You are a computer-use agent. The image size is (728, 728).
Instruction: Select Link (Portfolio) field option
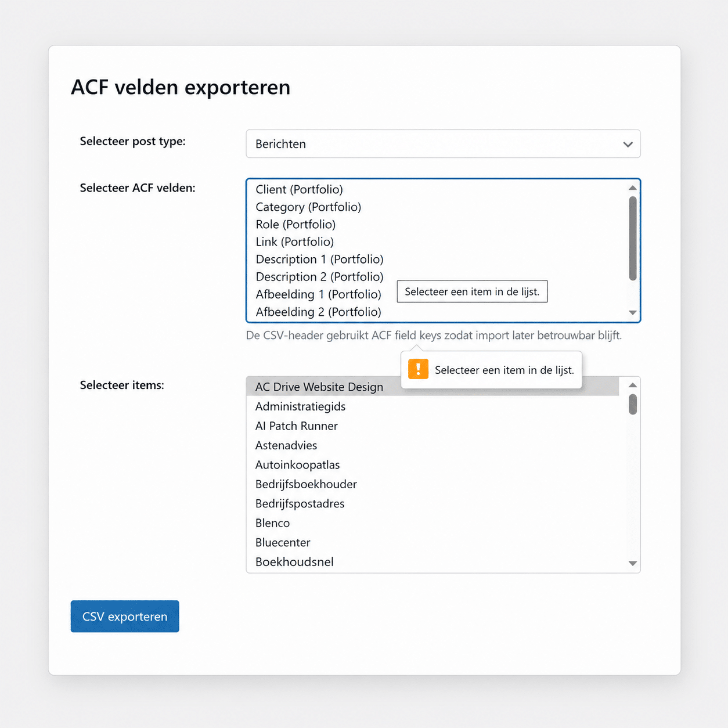(294, 242)
